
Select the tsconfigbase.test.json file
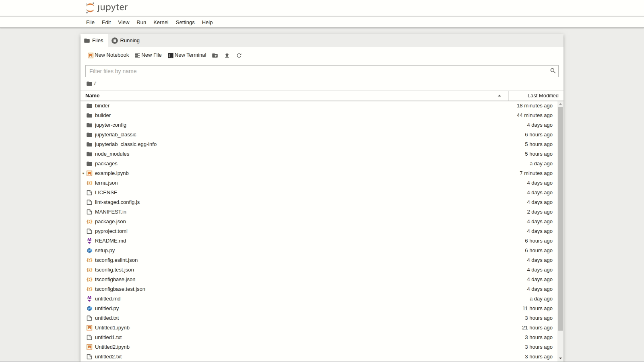click(x=320, y=289)
